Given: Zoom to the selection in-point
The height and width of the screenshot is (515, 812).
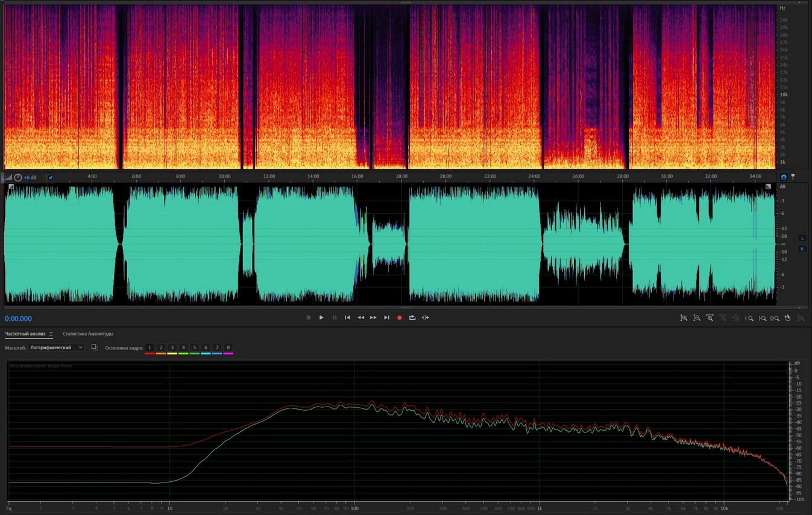Looking at the screenshot, I should pyautogui.click(x=749, y=318).
